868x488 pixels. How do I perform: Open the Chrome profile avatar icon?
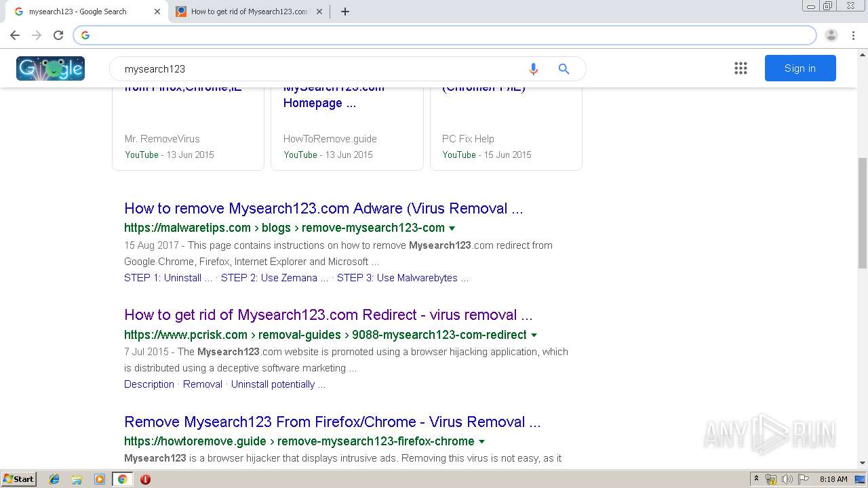tap(831, 35)
